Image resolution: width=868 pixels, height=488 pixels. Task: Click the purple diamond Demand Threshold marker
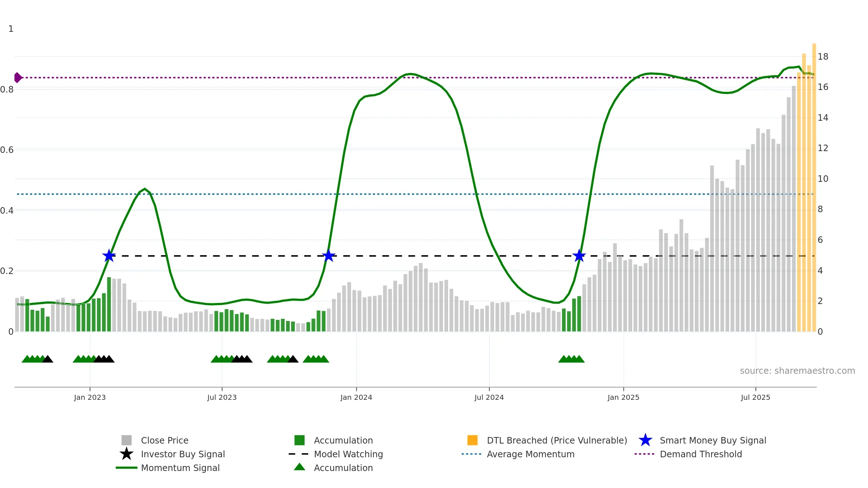[x=18, y=78]
